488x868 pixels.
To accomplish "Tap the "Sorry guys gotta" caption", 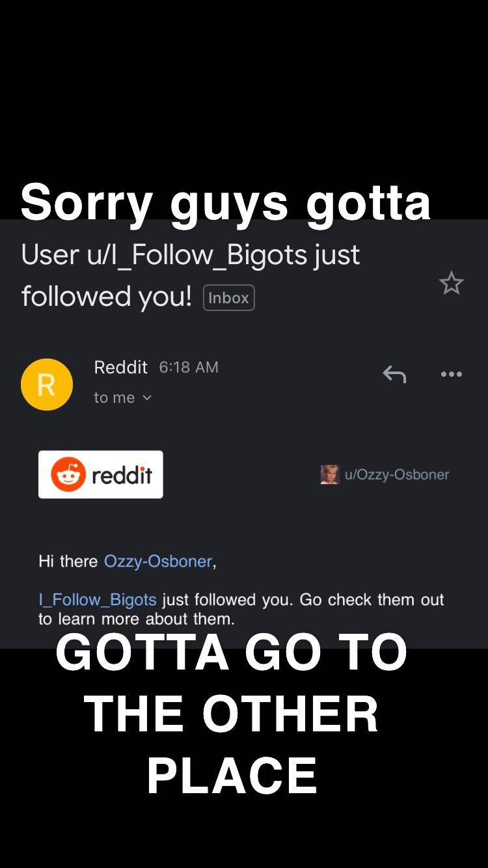I will [x=226, y=202].
